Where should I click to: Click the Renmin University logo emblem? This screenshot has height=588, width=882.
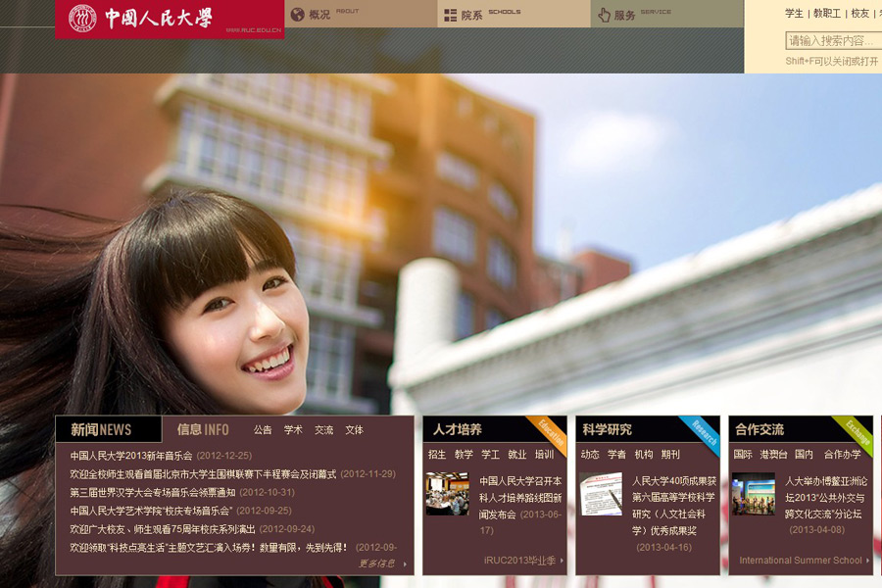pos(82,19)
